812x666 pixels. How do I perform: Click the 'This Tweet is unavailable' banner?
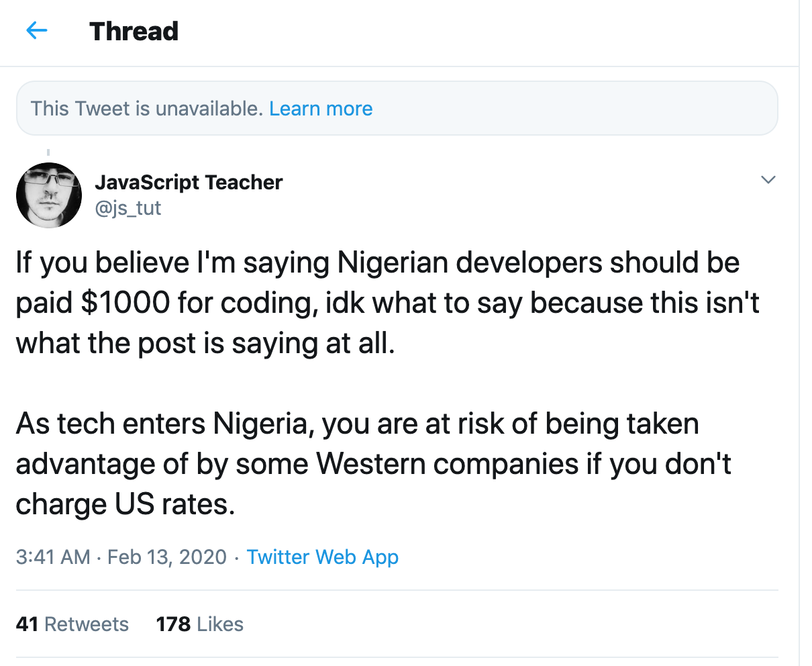click(x=148, y=109)
